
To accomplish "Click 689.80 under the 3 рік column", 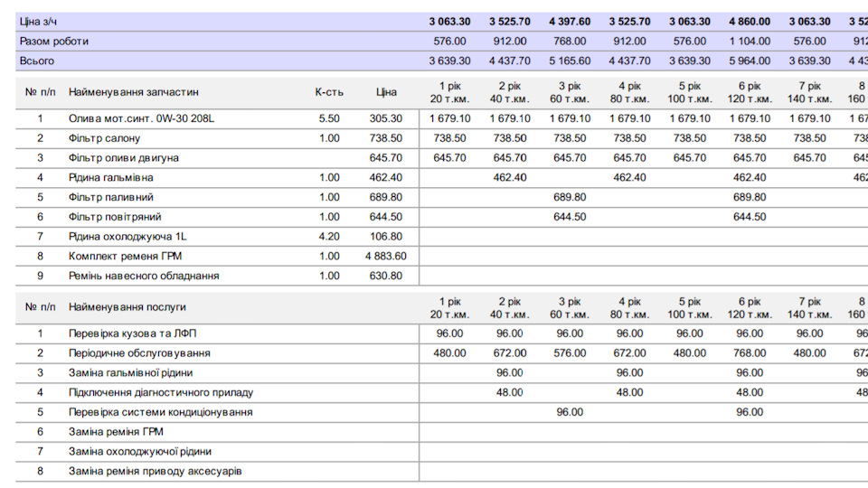I will (570, 198).
